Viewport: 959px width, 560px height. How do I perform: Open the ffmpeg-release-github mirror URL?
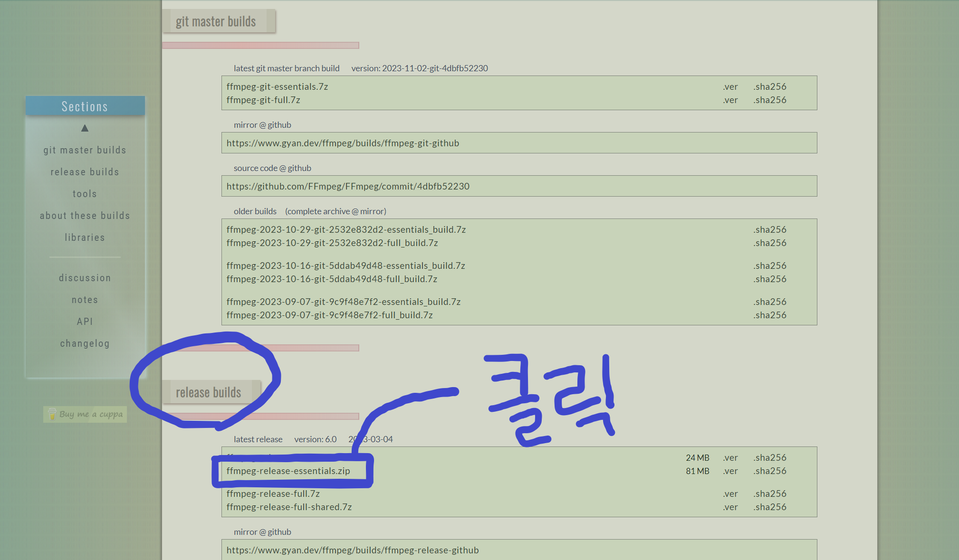(x=353, y=550)
